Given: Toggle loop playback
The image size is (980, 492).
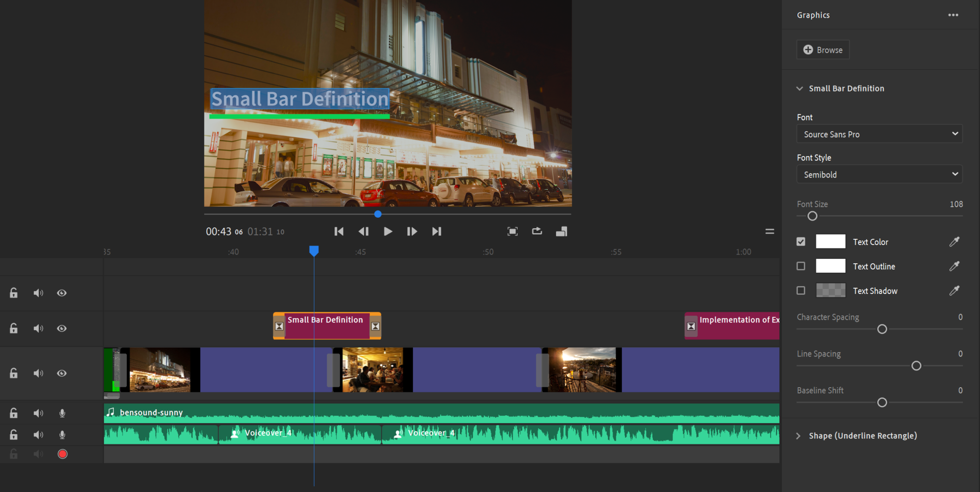Looking at the screenshot, I should tap(536, 231).
